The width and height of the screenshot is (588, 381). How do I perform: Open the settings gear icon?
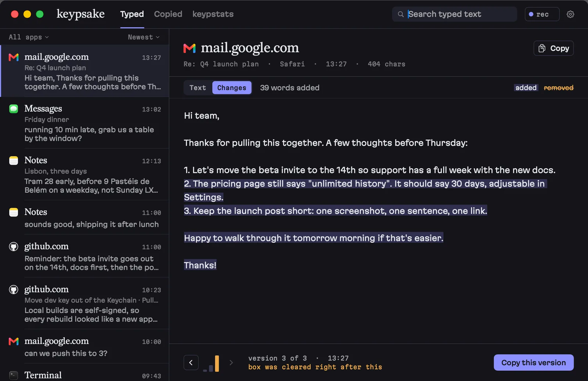[x=570, y=14]
